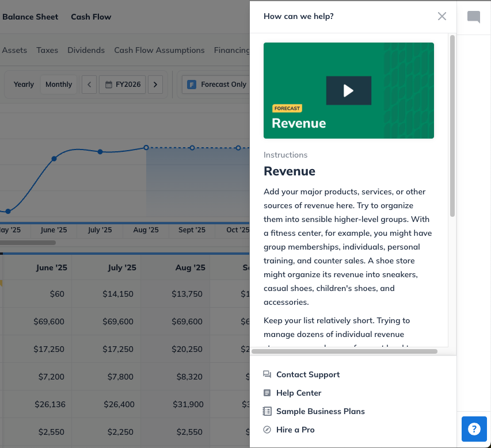Click the Help Center document icon
Image resolution: width=491 pixels, height=448 pixels.
point(267,393)
